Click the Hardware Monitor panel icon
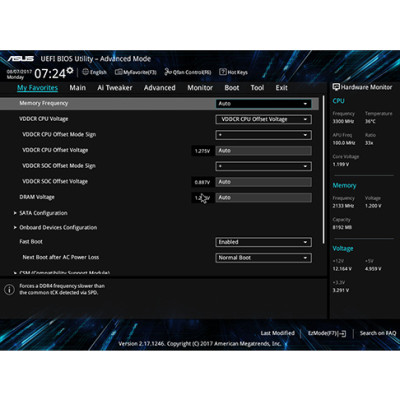The width and height of the screenshot is (400, 400). point(336,87)
